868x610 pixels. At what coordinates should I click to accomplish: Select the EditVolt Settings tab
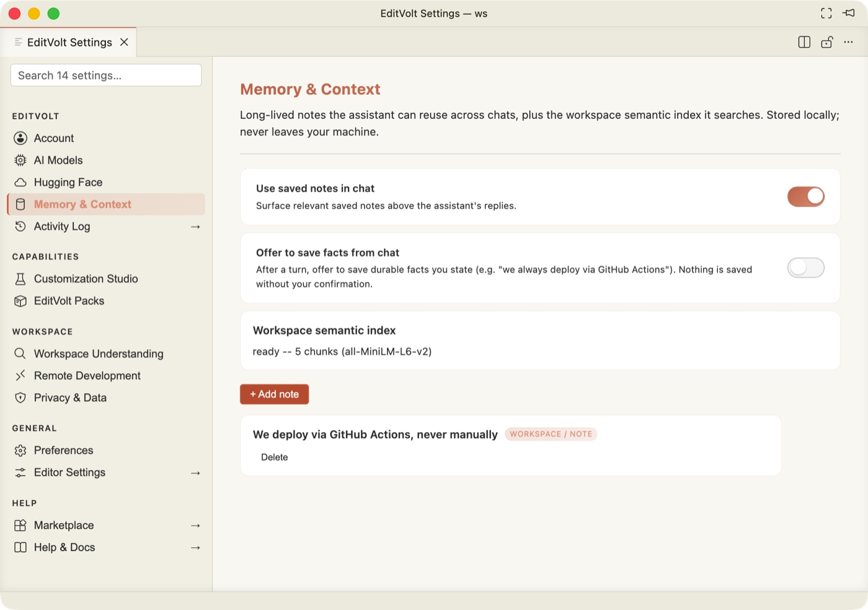(x=68, y=42)
